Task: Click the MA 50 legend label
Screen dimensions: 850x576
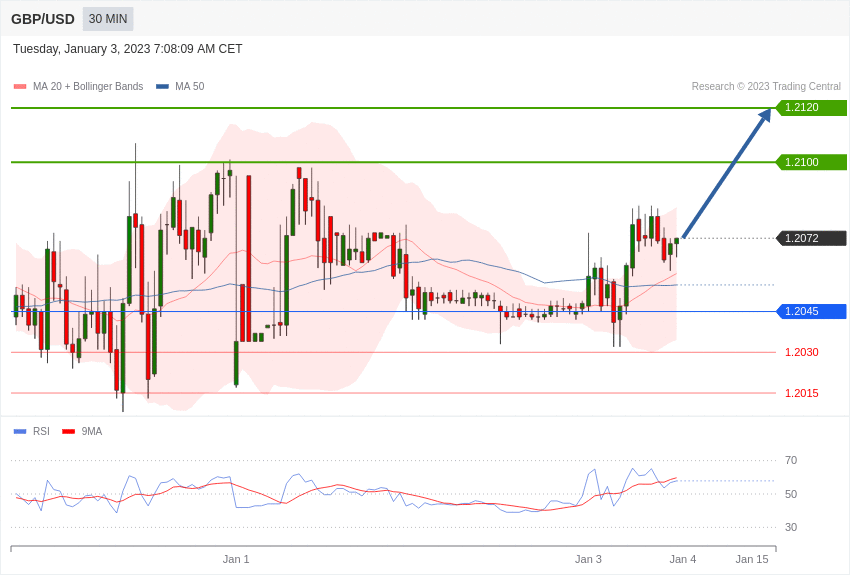Action: [x=190, y=87]
